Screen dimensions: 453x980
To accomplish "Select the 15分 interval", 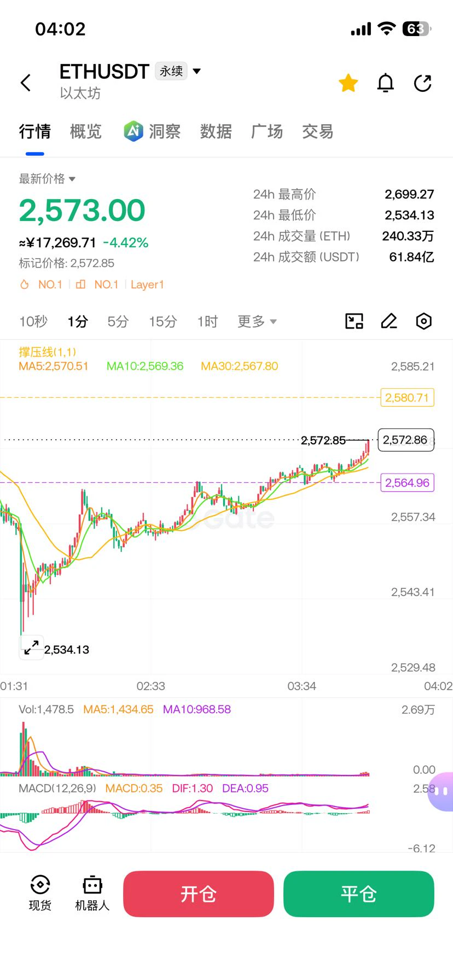I will (x=162, y=322).
